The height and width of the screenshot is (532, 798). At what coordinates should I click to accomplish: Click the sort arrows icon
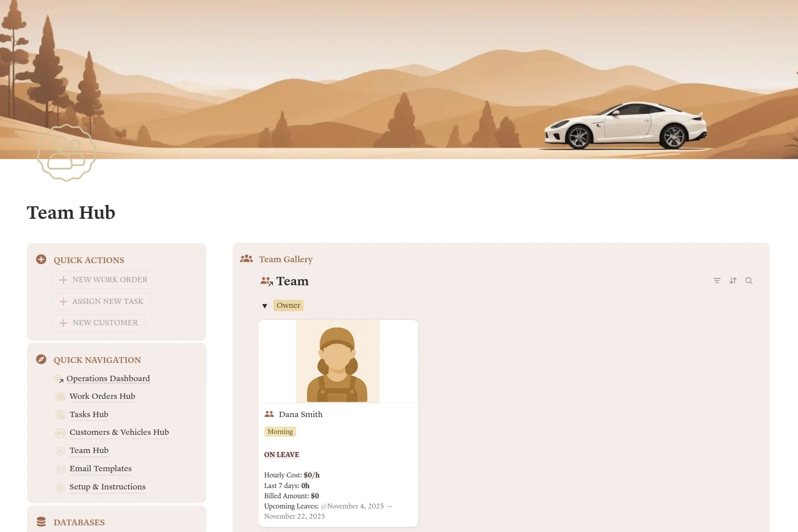pos(733,280)
